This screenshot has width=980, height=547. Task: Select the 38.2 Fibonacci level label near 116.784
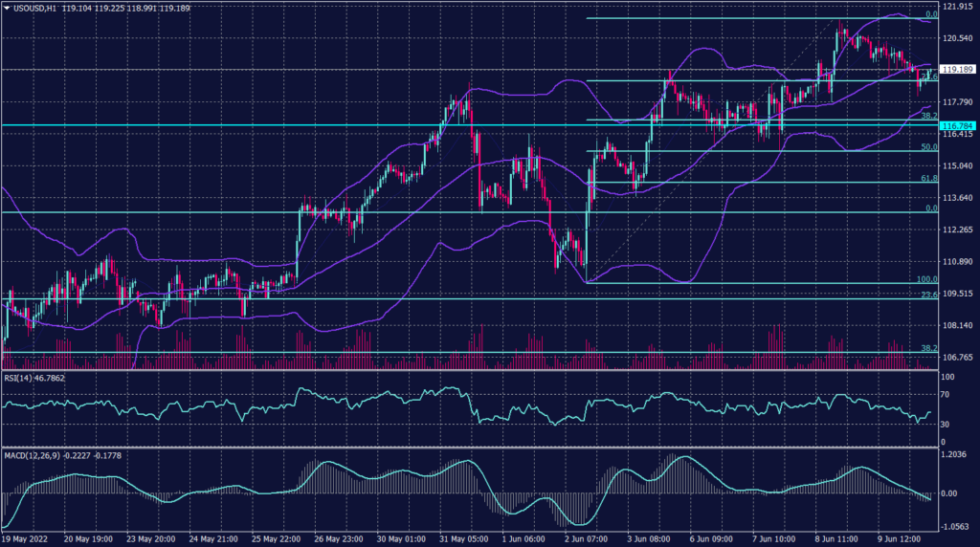point(927,116)
